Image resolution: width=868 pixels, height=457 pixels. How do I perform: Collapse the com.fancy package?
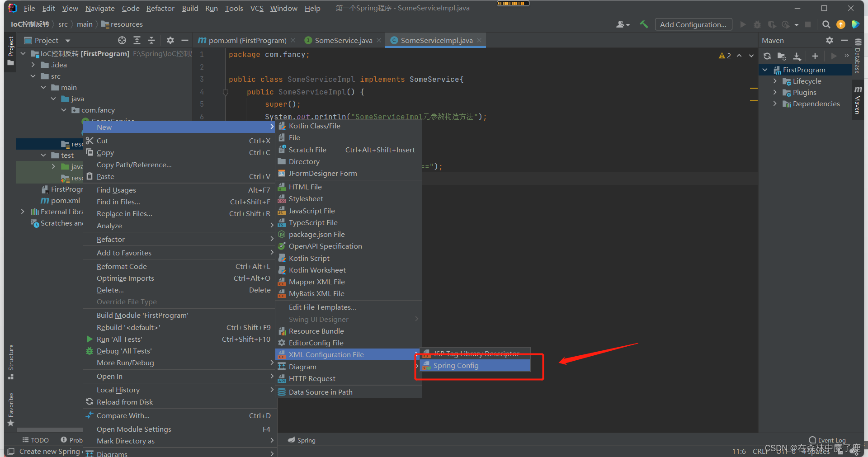(x=64, y=110)
